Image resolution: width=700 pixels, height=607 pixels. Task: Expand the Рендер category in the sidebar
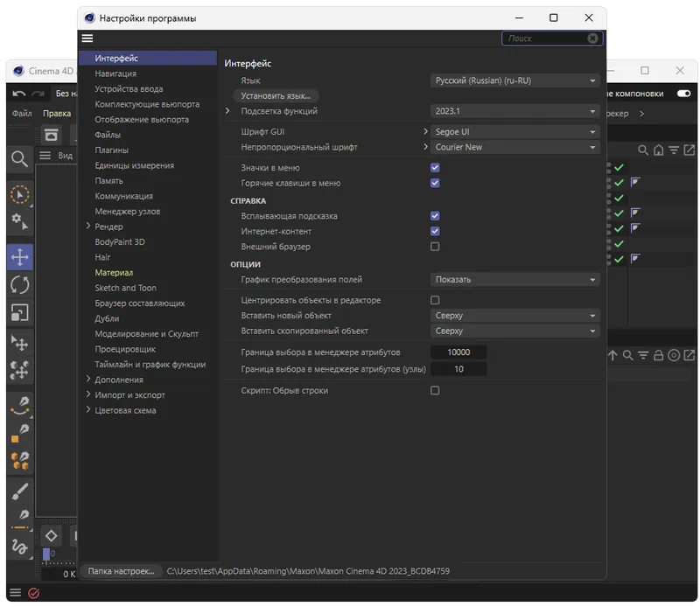(x=88, y=227)
